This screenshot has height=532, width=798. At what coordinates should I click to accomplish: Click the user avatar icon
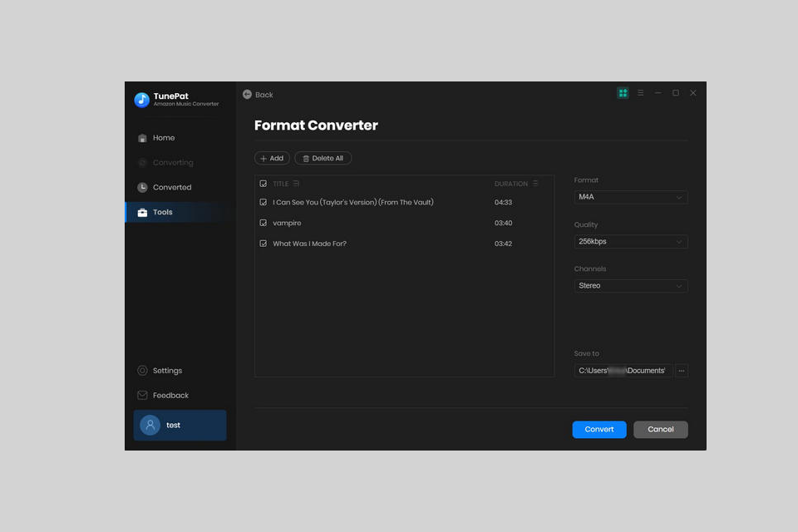point(150,425)
